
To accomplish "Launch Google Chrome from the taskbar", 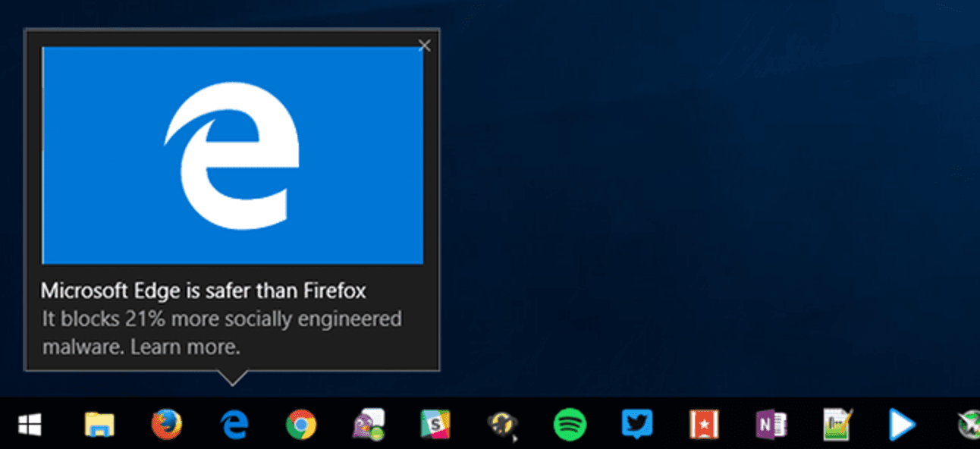I will click(x=301, y=425).
